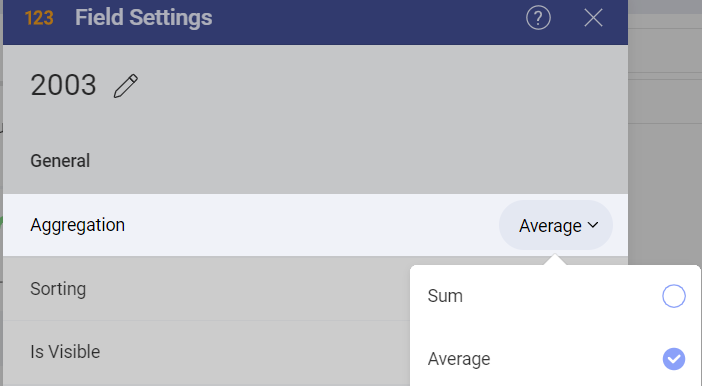
Task: Toggle the checked Average radio button
Action: click(674, 359)
